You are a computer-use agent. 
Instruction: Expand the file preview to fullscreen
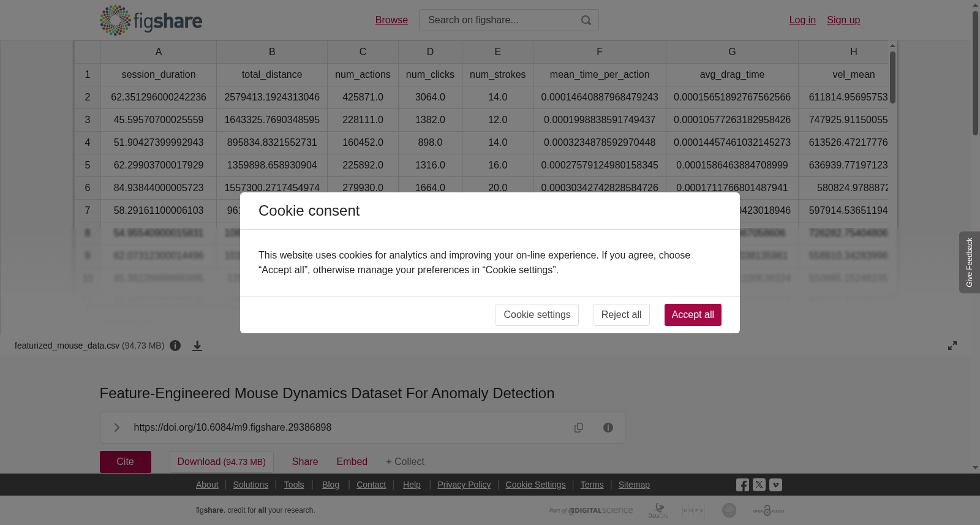952,346
